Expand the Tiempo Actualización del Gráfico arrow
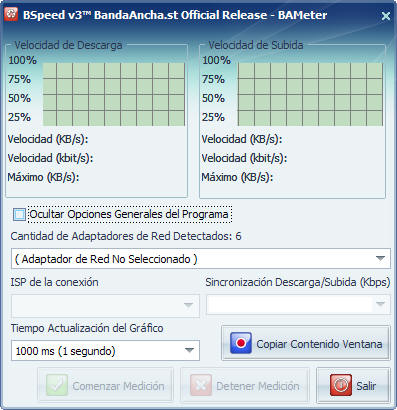This screenshot has width=397, height=410. (189, 350)
